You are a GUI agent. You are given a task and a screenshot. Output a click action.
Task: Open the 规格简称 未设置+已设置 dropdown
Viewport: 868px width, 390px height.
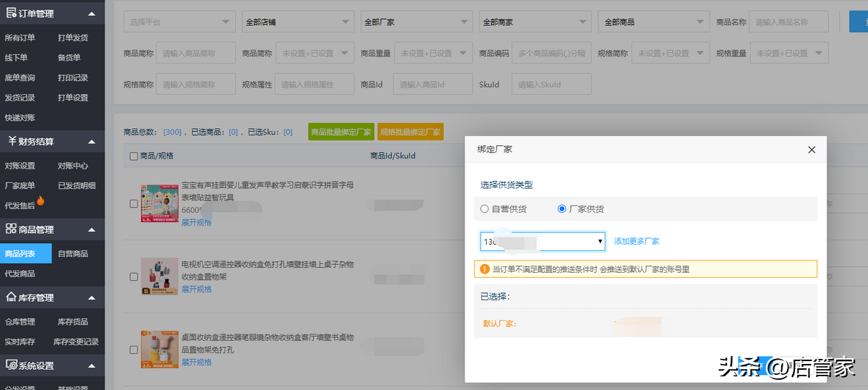pos(671,54)
